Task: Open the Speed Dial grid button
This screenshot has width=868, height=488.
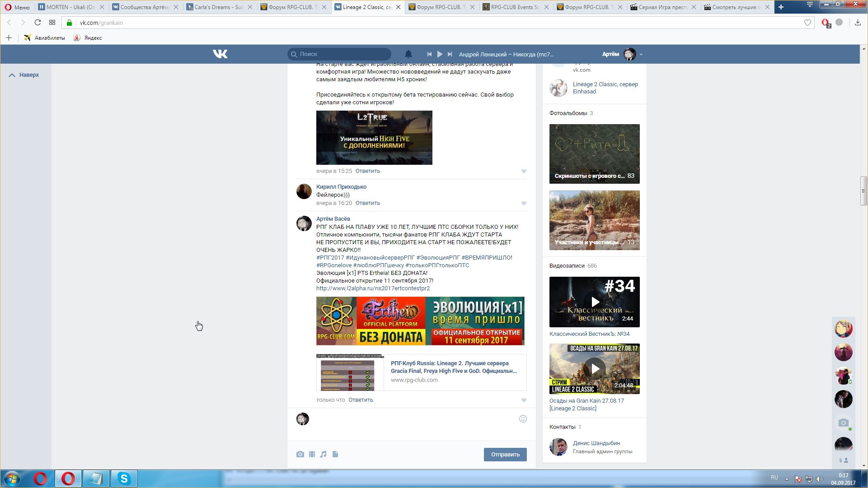Action: tap(52, 23)
